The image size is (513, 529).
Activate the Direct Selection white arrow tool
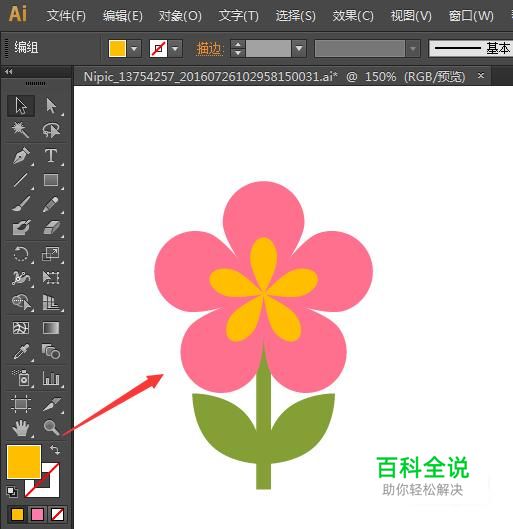click(51, 106)
